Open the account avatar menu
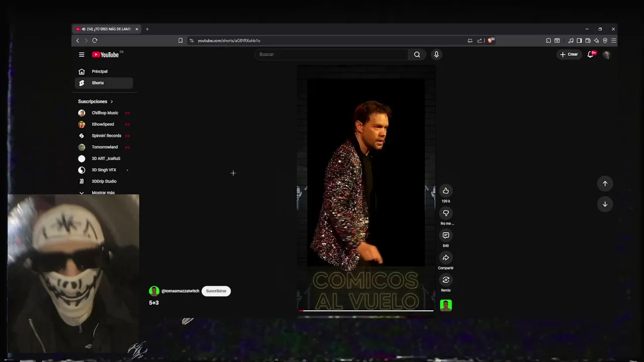This screenshot has height=362, width=644. pos(607,54)
